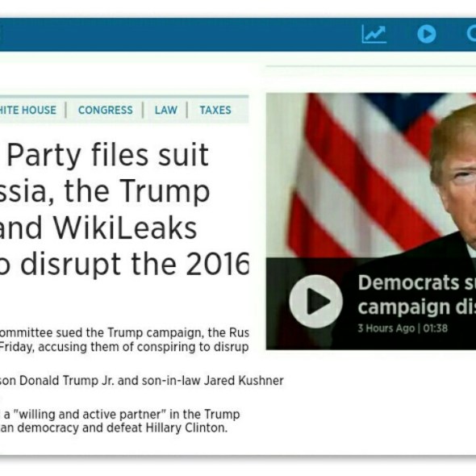The width and height of the screenshot is (476, 476).
Task: Open the White House section tab
Action: pos(28,110)
